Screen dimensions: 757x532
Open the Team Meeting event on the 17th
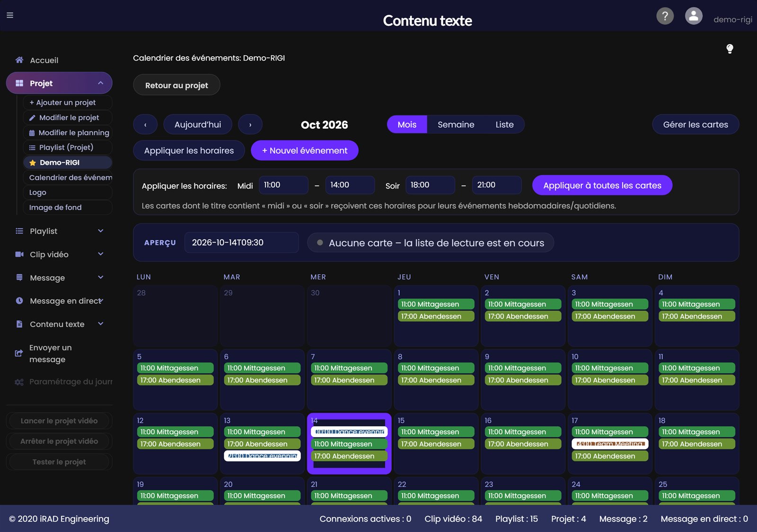610,444
